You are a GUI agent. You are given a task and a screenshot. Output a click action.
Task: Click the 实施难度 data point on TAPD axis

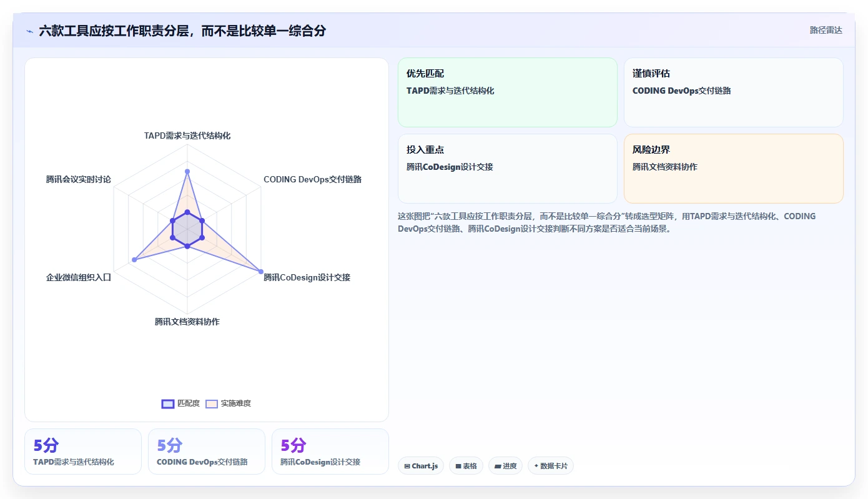coord(187,171)
